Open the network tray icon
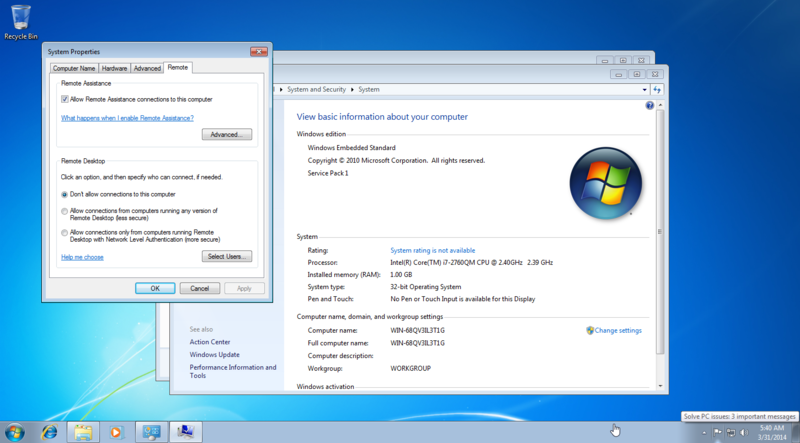The width and height of the screenshot is (800, 443). click(x=731, y=432)
